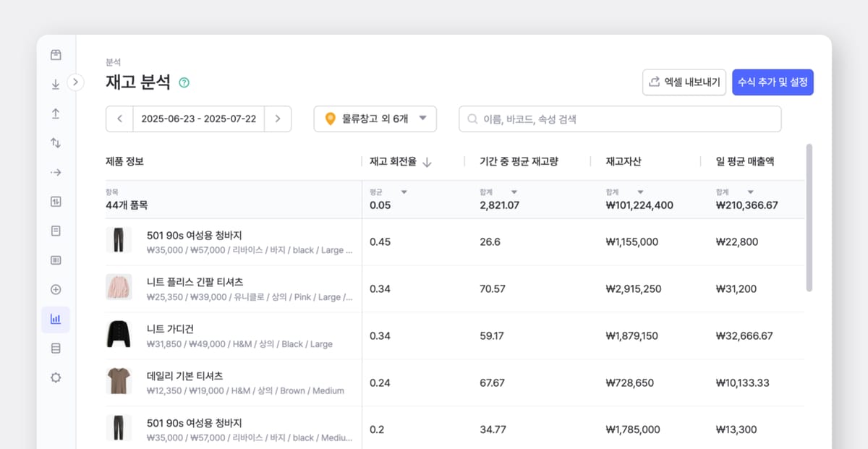Click turnover value 0.2
This screenshot has width=868, height=449.
pos(377,429)
